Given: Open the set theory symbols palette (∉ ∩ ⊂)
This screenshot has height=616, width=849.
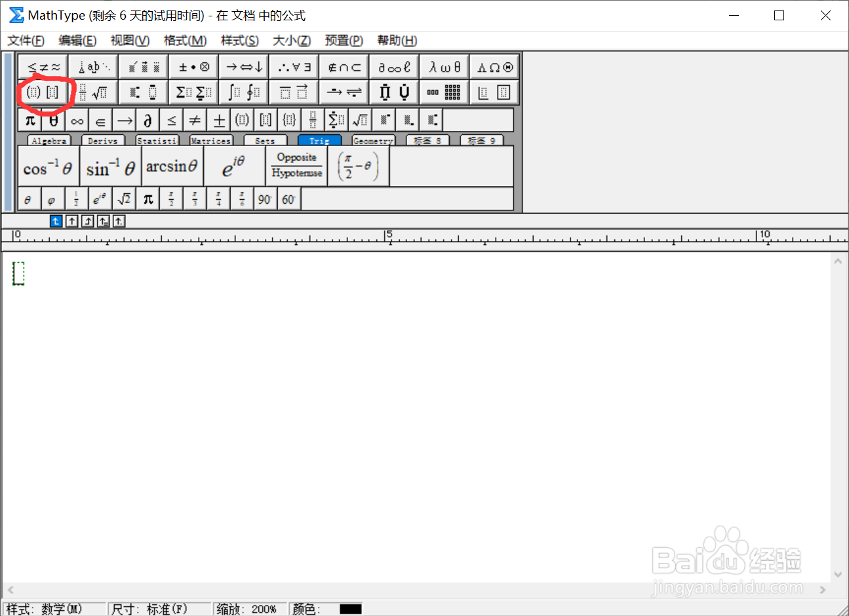Looking at the screenshot, I should (344, 67).
